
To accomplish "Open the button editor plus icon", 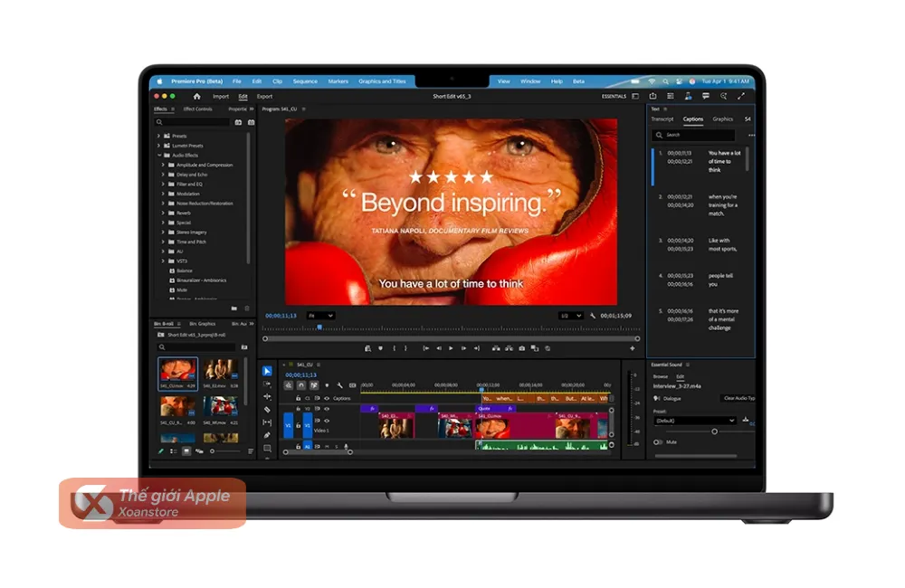I will click(633, 348).
